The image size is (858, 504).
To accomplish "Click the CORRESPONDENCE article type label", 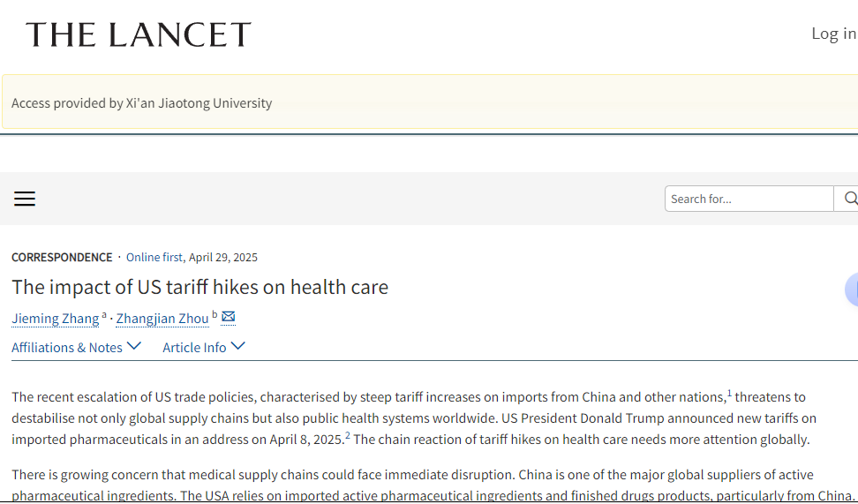I will tap(62, 258).
